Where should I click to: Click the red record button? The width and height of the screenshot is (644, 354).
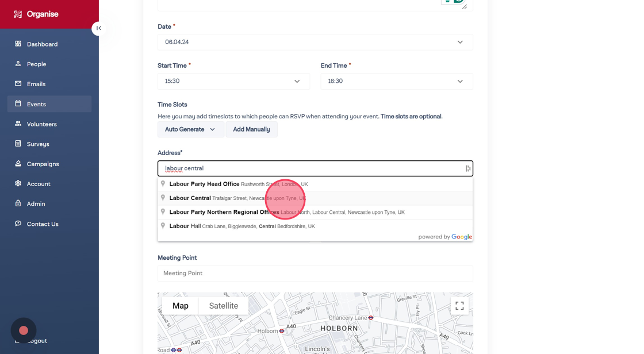[x=24, y=330]
